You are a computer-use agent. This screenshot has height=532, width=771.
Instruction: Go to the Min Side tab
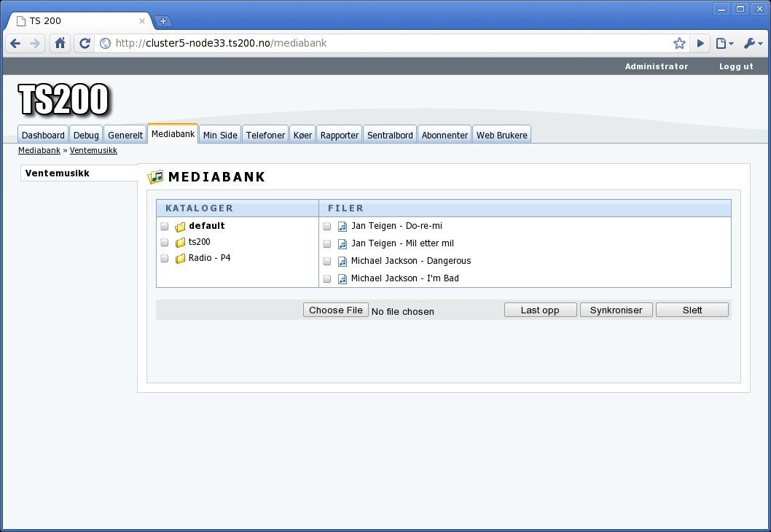pyautogui.click(x=220, y=135)
